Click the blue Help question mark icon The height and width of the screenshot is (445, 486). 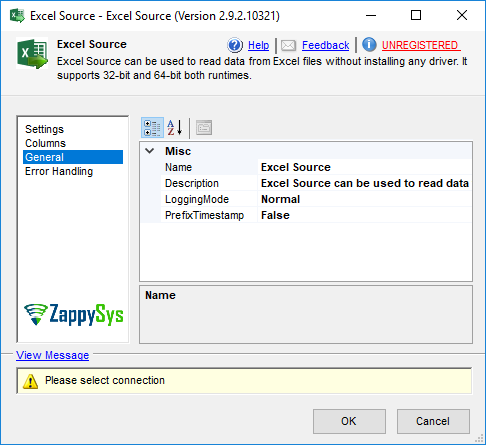pyautogui.click(x=235, y=45)
